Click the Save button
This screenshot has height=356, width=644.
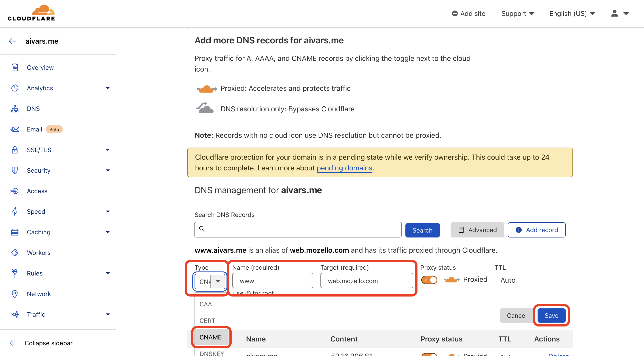coord(551,316)
